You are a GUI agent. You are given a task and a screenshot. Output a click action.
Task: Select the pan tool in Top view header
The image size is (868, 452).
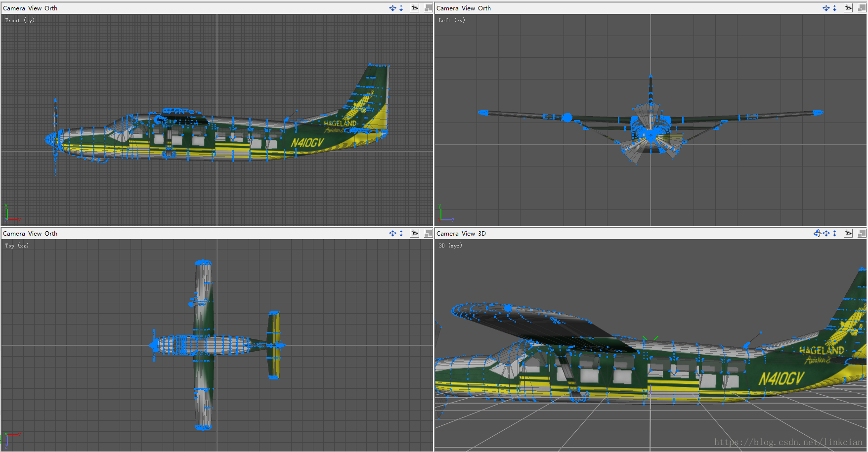392,233
